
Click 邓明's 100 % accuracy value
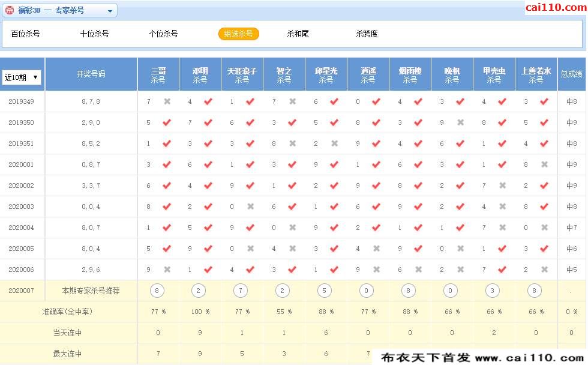[200, 312]
